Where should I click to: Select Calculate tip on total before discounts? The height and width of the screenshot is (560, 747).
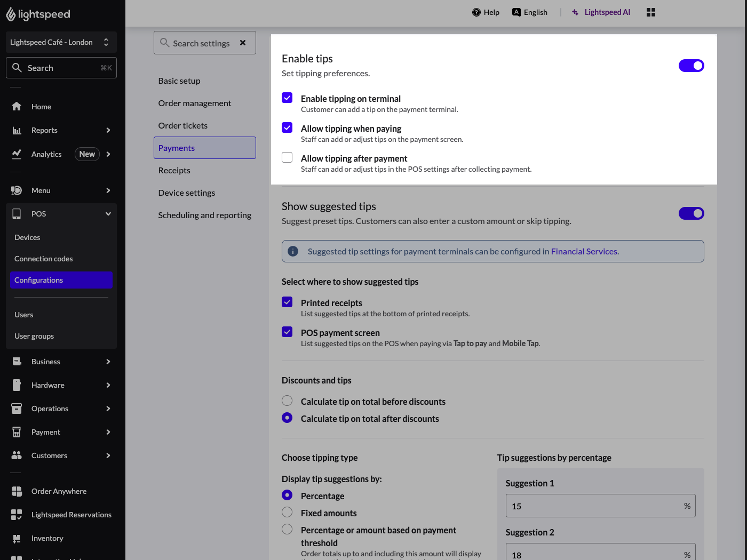[287, 401]
